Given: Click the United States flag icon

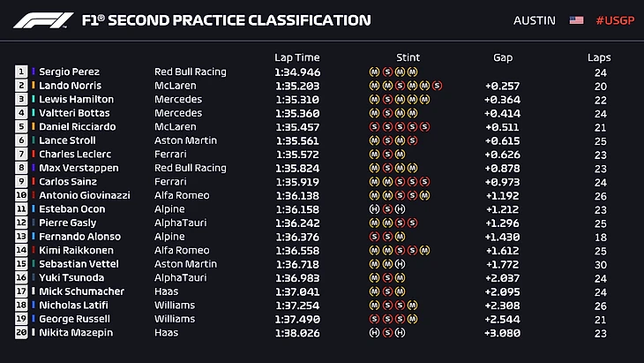Looking at the screenshot, I should pos(577,19).
